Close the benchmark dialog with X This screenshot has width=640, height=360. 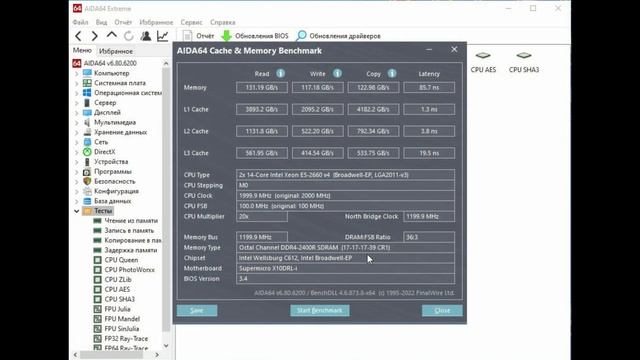(454, 50)
